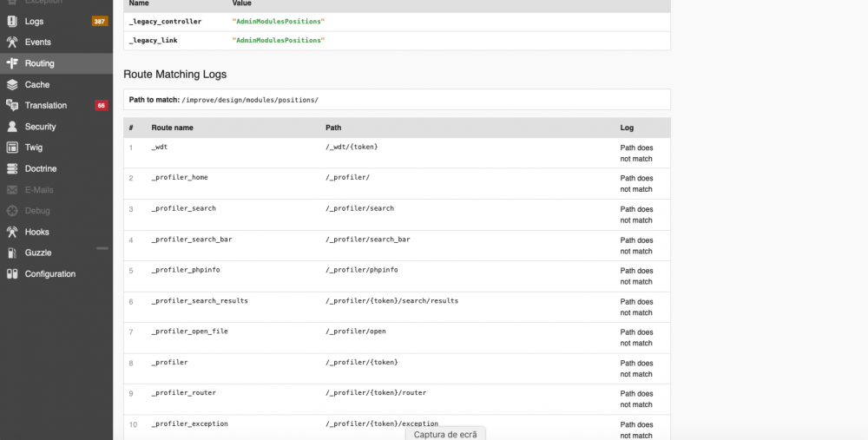Click the 66 translation count badge
The height and width of the screenshot is (440, 868).
(x=102, y=105)
